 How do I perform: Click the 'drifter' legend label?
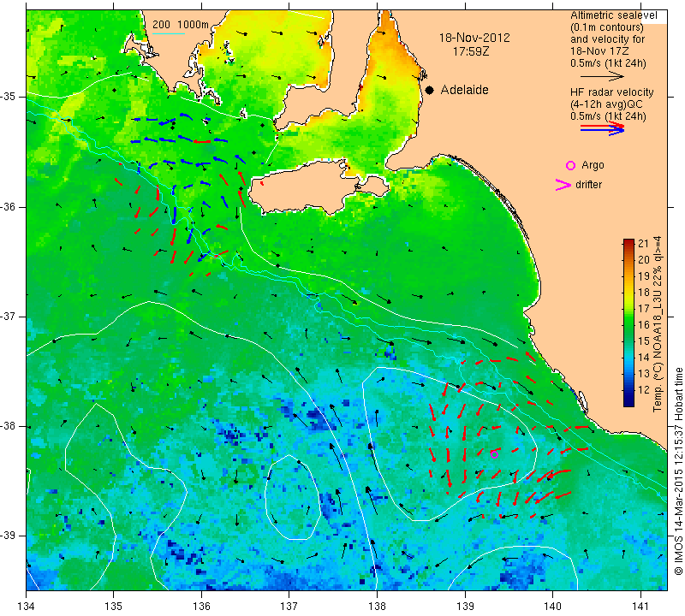pos(588,185)
